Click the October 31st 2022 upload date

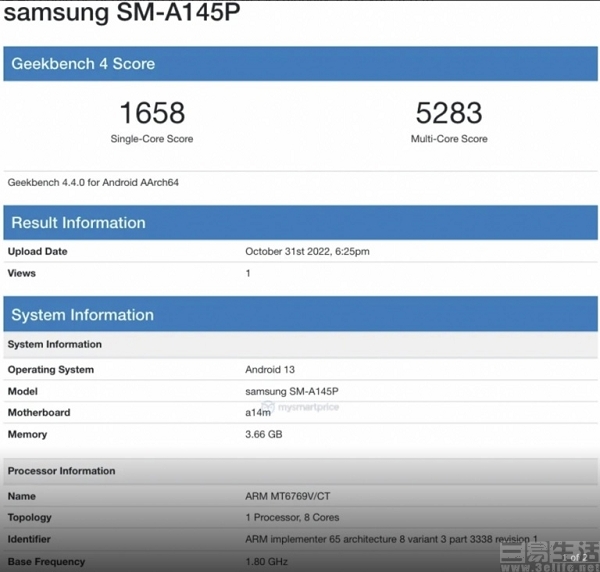click(307, 252)
